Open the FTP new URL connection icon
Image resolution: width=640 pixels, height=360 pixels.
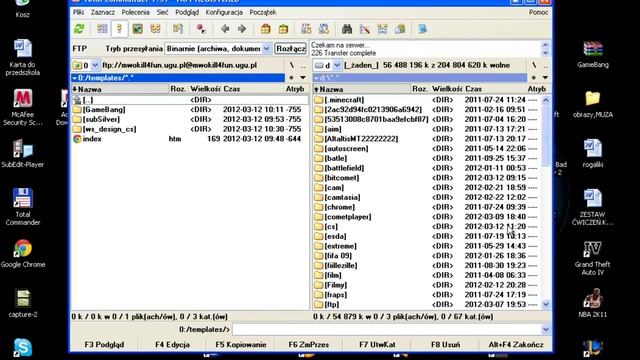point(324,29)
